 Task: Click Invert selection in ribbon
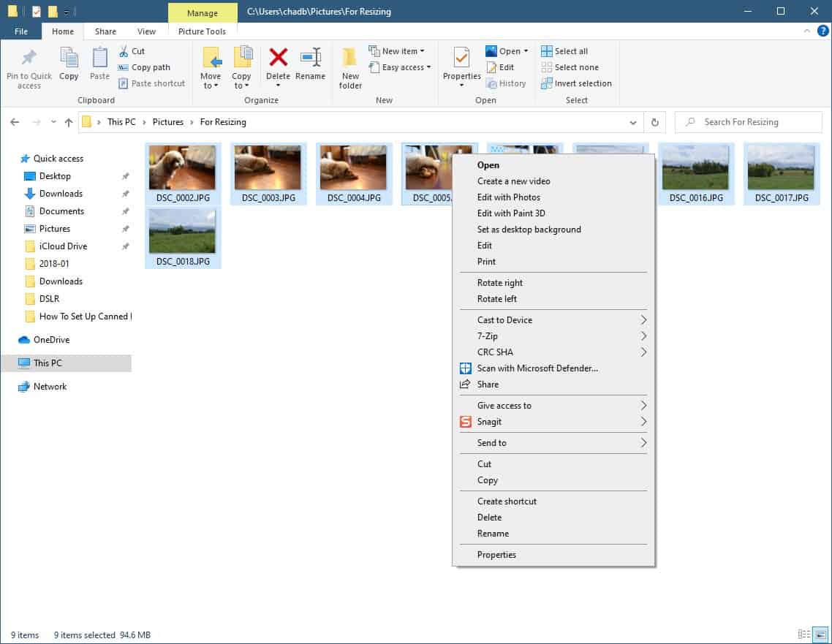(x=576, y=83)
